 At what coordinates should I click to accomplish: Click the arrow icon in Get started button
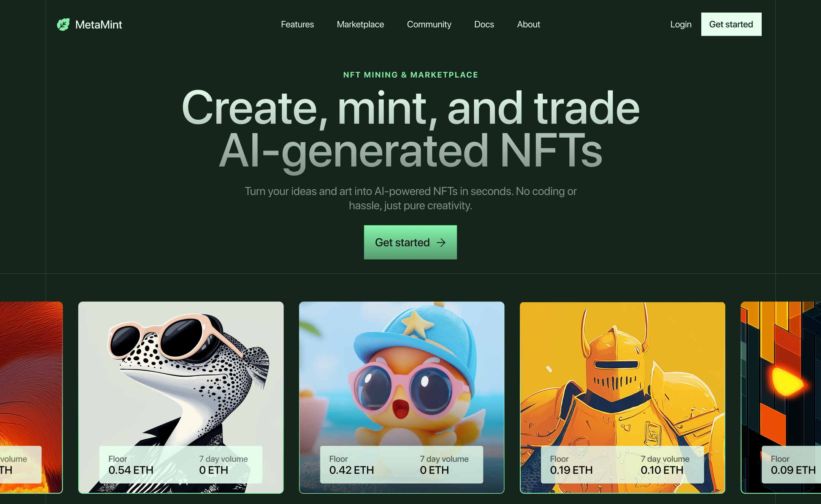coord(441,242)
